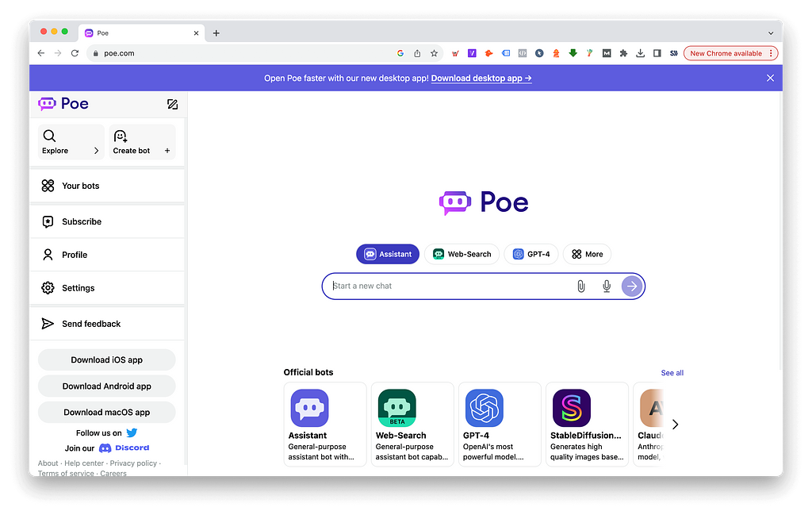Open the Help center footer link

(x=84, y=463)
